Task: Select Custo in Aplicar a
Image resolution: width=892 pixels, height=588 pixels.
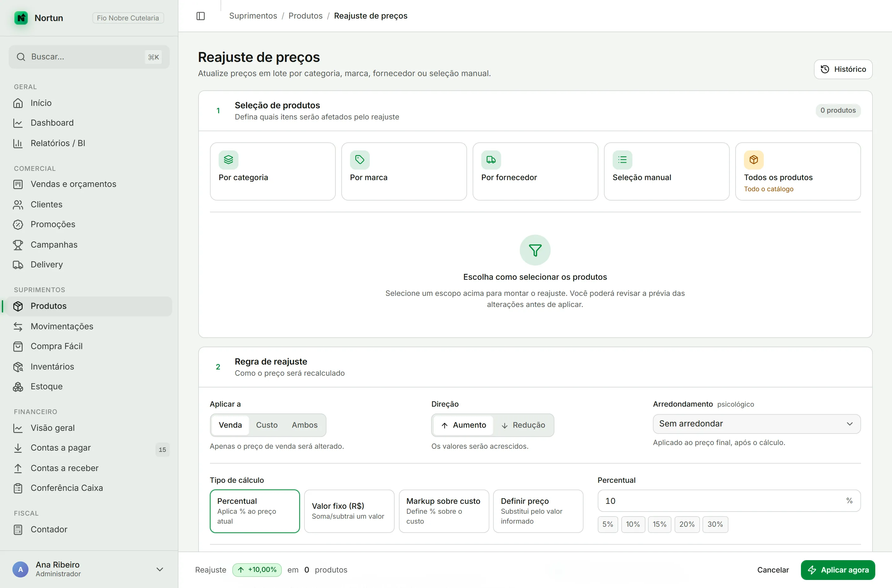Action: pos(267,425)
